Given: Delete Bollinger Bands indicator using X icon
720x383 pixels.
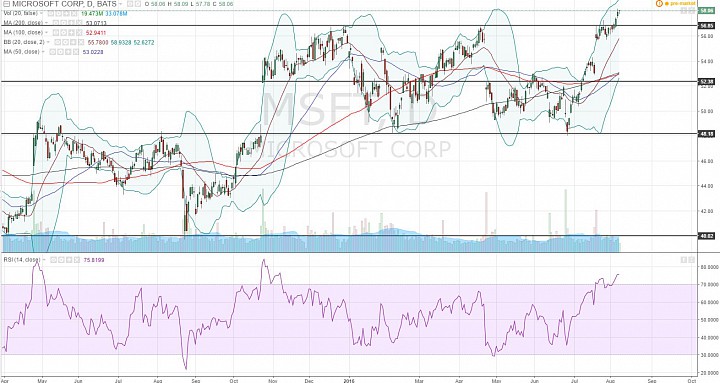Looking at the screenshot, I should coord(81,42).
